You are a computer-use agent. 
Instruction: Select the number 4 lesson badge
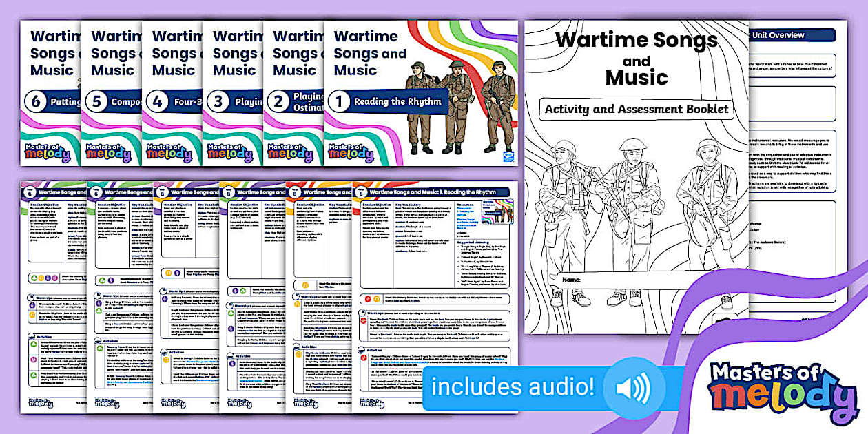point(158,102)
